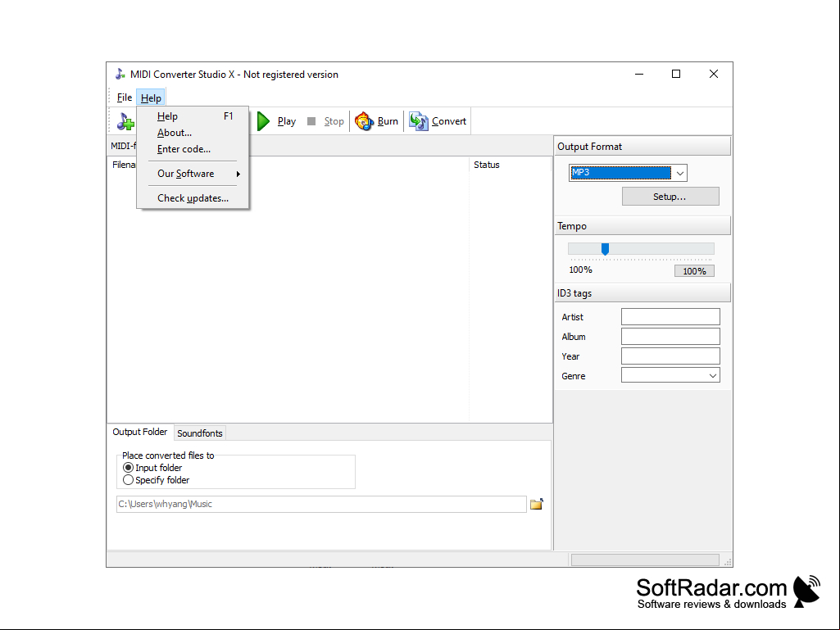Minimize the MIDI Converter Studio window
Image resolution: width=840 pixels, height=630 pixels.
click(x=639, y=74)
